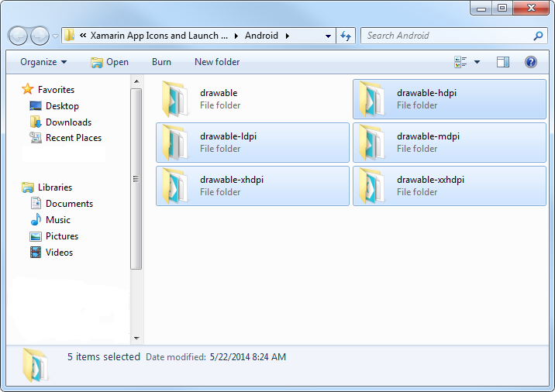Select the drawable-hdpi folder
Viewport: 555px width, 392px height.
click(438, 99)
